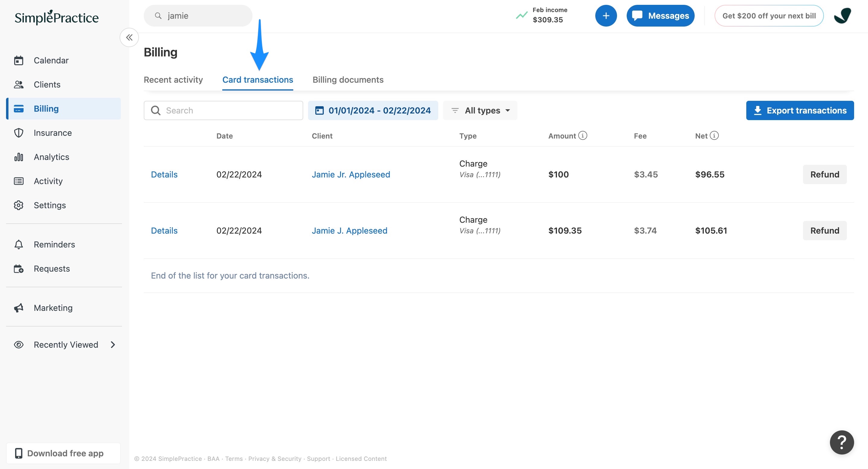
Task: Open Insurance in sidebar
Action: pos(63,133)
